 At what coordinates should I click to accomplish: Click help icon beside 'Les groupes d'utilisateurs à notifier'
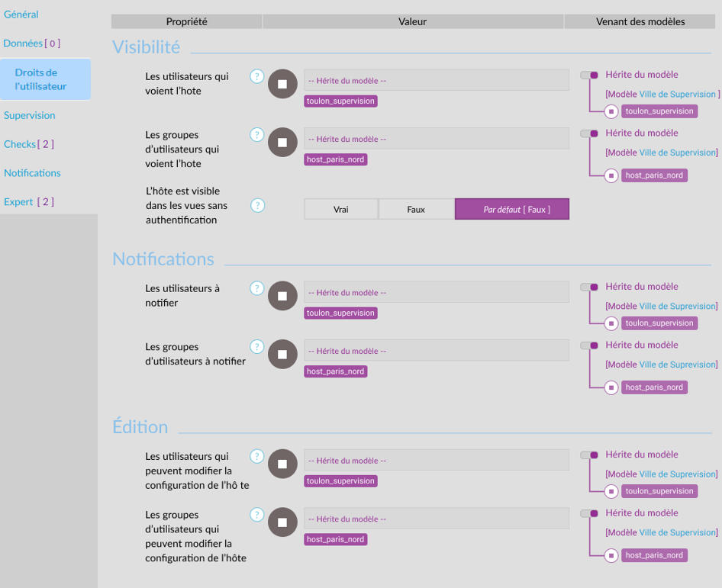tap(257, 346)
